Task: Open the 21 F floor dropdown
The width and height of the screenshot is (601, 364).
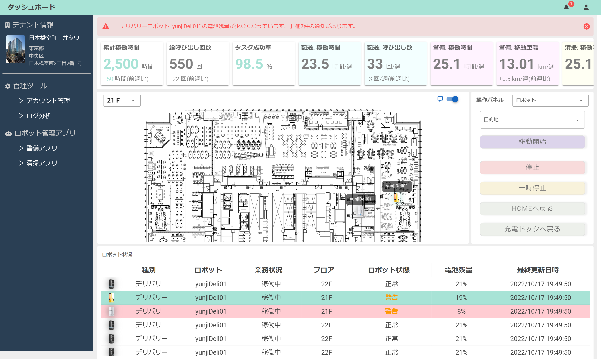Action: tap(122, 100)
